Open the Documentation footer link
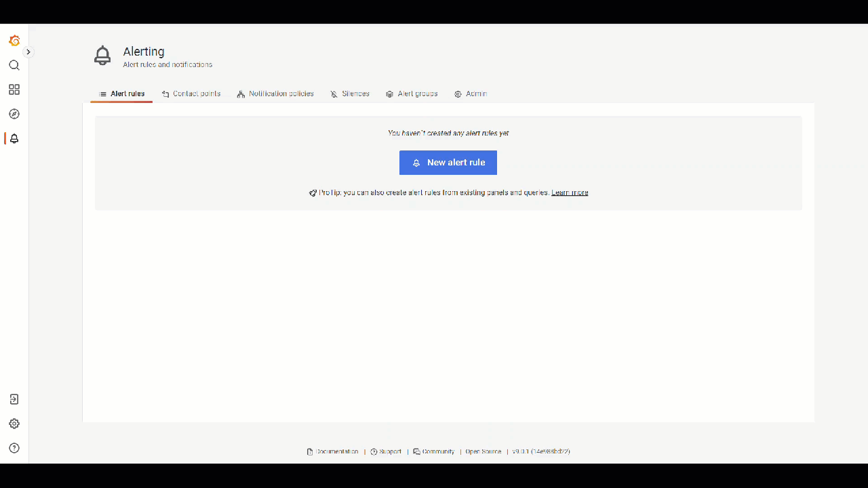This screenshot has width=868, height=488. [333, 451]
